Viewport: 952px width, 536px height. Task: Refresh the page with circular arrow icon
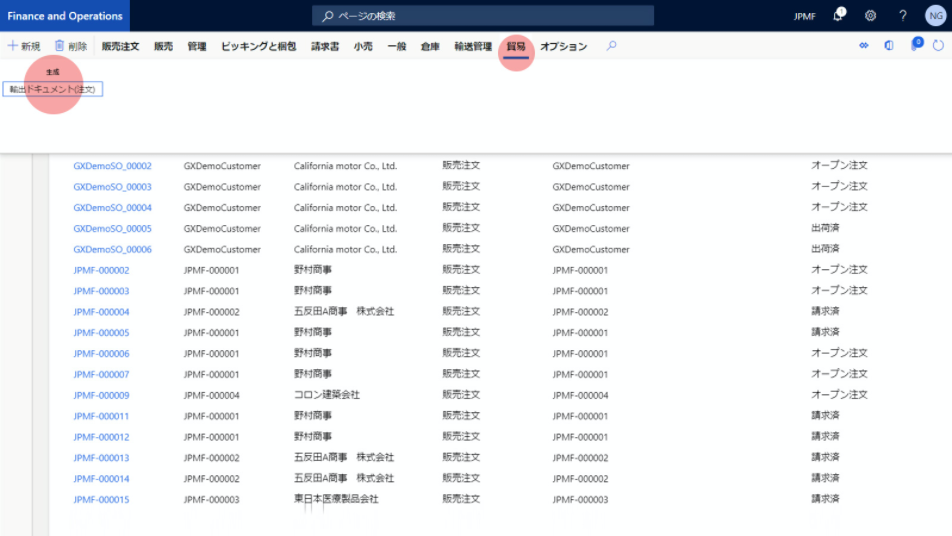938,46
